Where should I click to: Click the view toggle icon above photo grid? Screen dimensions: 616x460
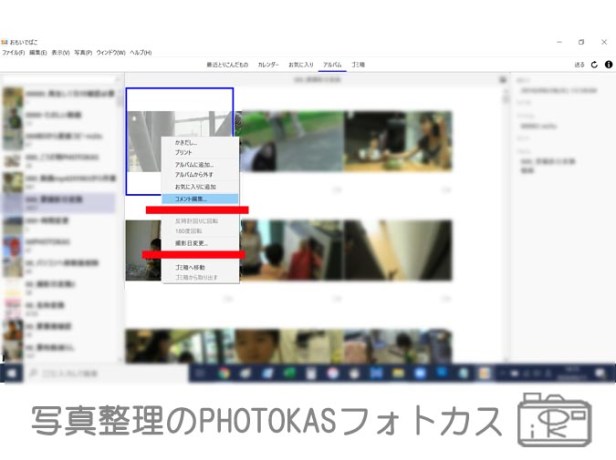click(502, 80)
